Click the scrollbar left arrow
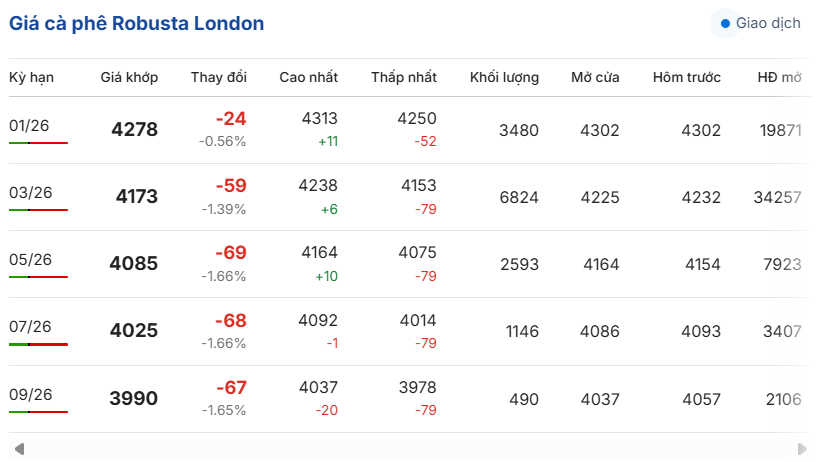This screenshot has width=819, height=462. tap(19, 449)
